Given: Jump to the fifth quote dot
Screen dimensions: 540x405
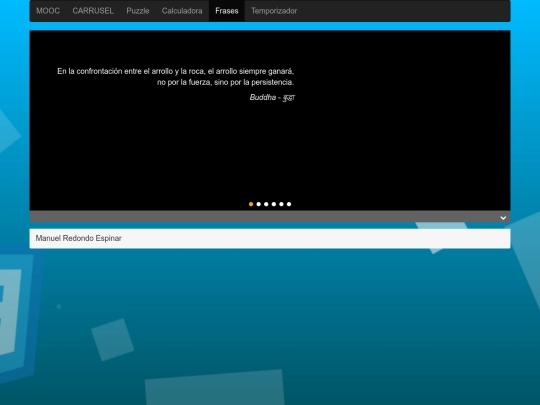Looking at the screenshot, I should coord(281,204).
